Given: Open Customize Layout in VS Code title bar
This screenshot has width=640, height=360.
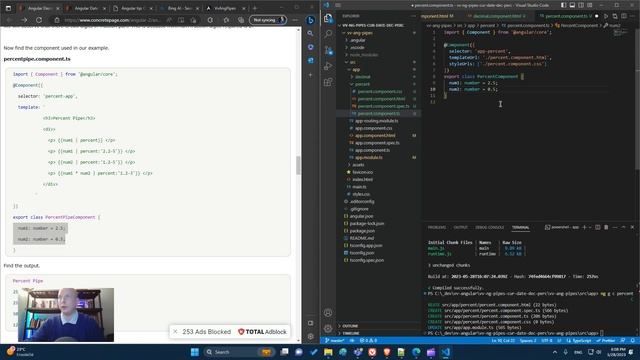Looking at the screenshot, I should pyautogui.click(x=590, y=5).
